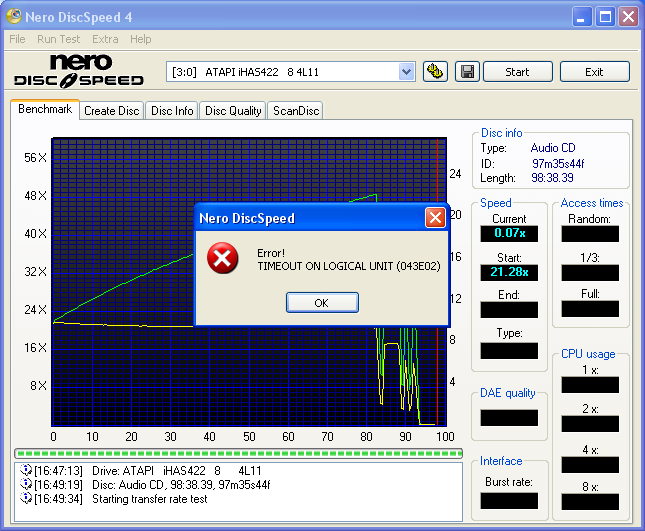Image resolution: width=645 pixels, height=531 pixels.
Task: Switch to the Disc Info tab
Action: coord(172,111)
